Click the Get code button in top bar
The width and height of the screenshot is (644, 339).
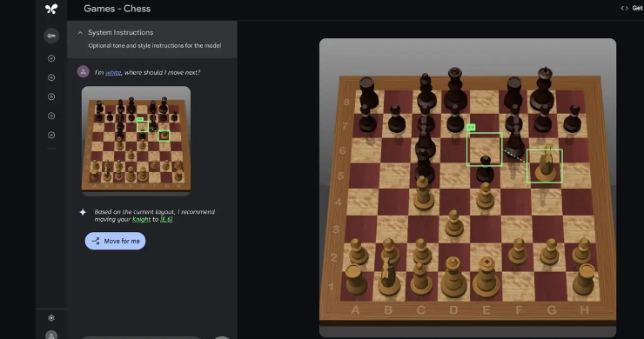point(633,8)
